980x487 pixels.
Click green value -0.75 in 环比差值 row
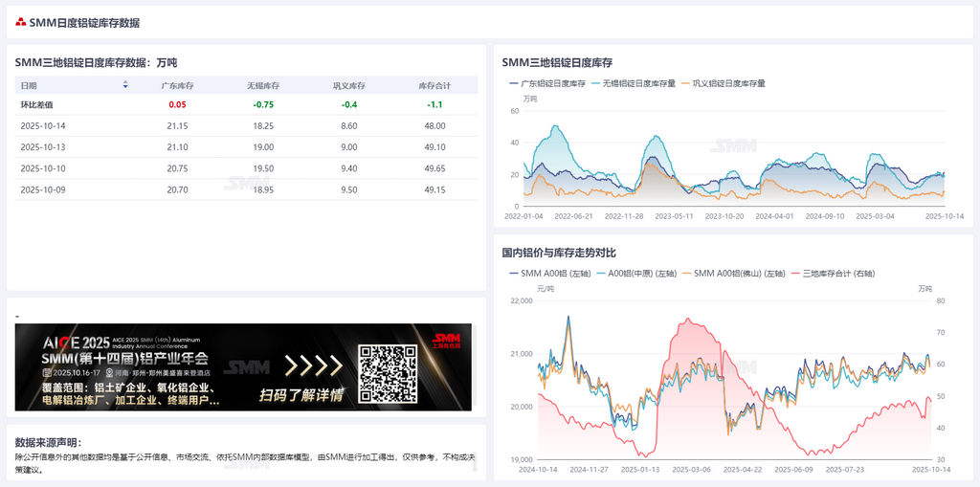(x=263, y=105)
